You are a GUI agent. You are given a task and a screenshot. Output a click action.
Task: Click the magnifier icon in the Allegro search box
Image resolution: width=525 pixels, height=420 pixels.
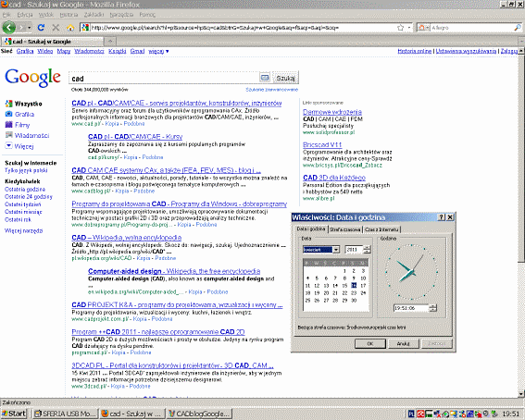point(518,28)
